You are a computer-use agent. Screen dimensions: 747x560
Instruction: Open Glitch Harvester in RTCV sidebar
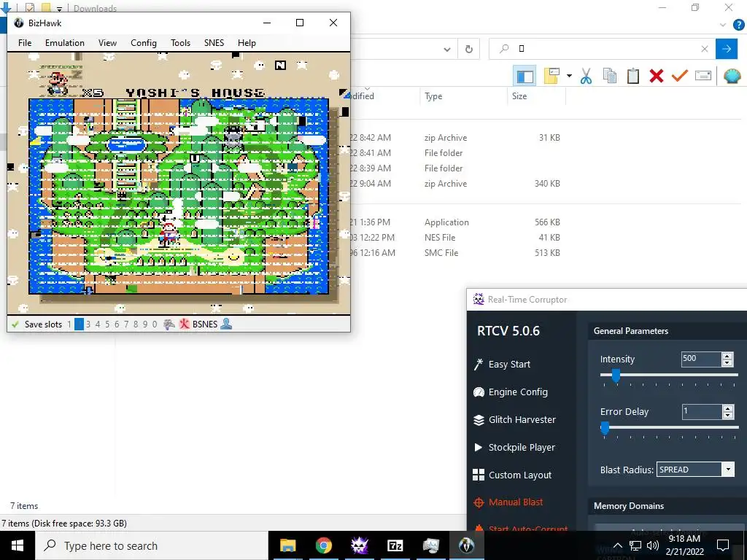pyautogui.click(x=514, y=420)
